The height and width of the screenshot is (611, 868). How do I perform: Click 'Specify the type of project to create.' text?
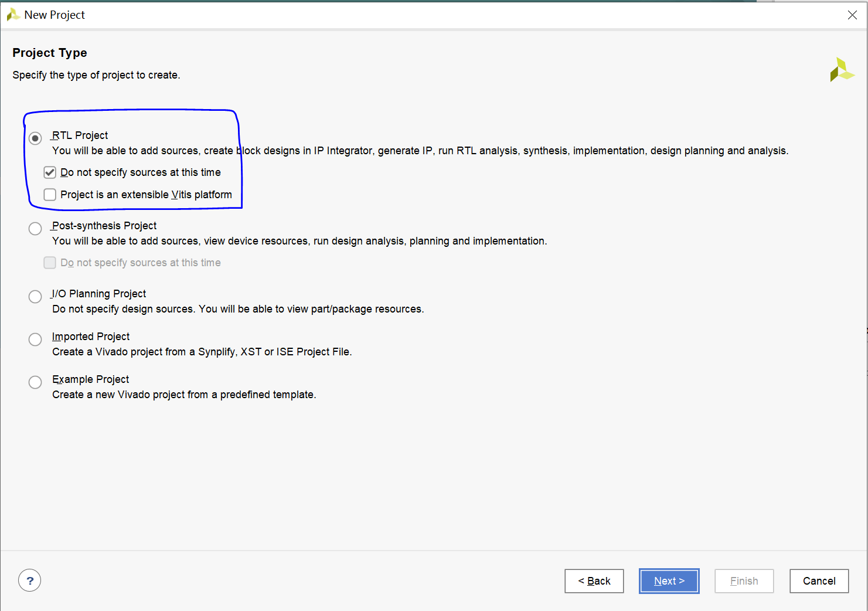click(x=96, y=75)
